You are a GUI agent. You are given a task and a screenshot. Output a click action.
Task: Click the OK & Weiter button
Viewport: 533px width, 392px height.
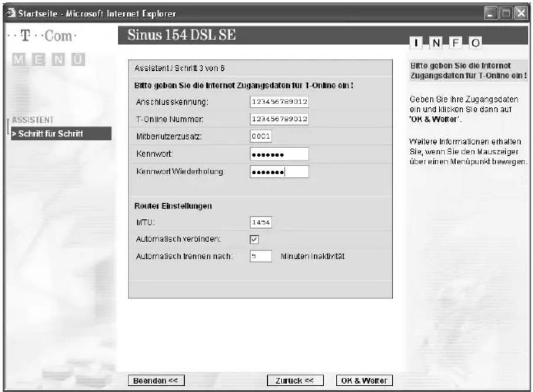tap(364, 380)
